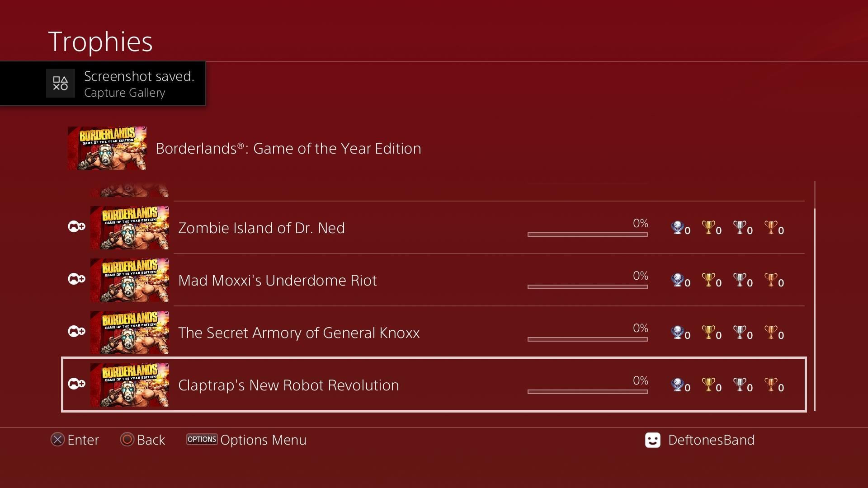Click the DeftonesBand avatar icon
This screenshot has width=868, height=488.
pyautogui.click(x=652, y=440)
